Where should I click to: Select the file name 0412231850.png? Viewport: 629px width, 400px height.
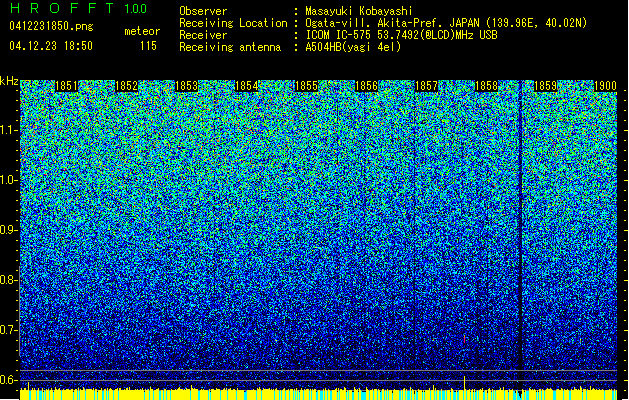click(51, 26)
